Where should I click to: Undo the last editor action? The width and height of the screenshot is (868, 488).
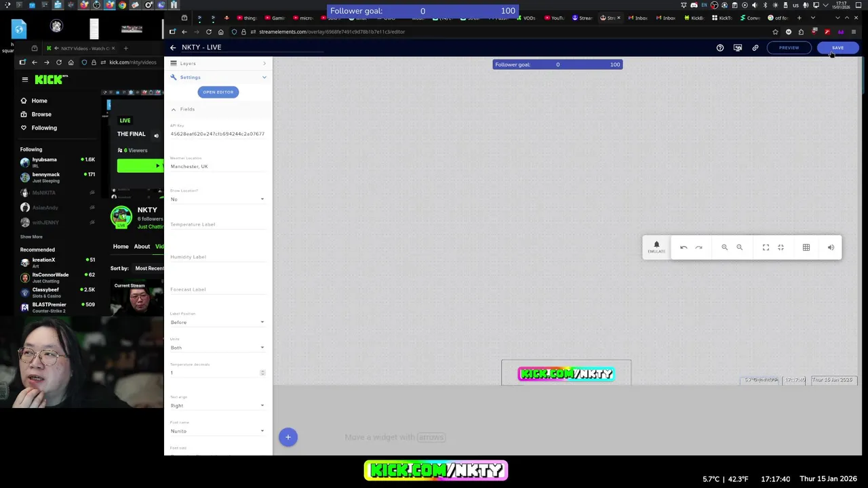coord(684,247)
